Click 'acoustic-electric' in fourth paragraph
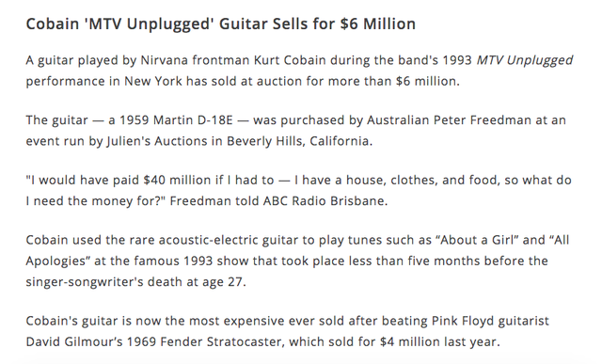The width and height of the screenshot is (602, 364). coord(209,240)
